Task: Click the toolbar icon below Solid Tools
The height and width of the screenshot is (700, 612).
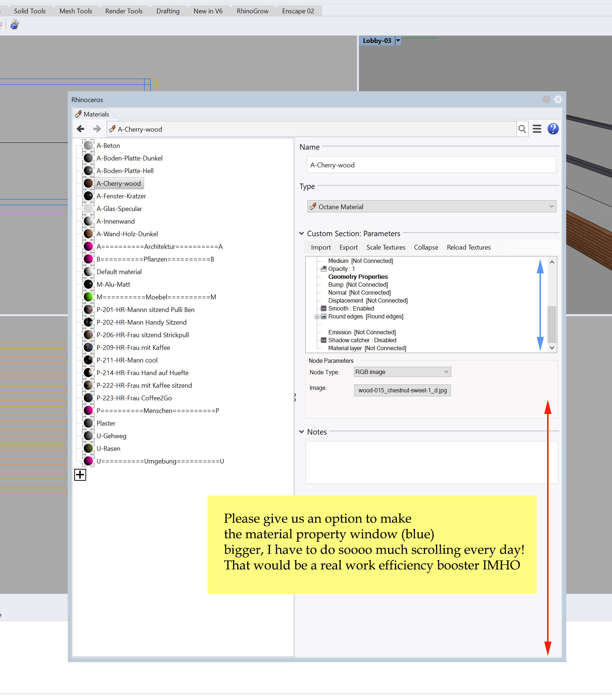Action: pos(15,25)
